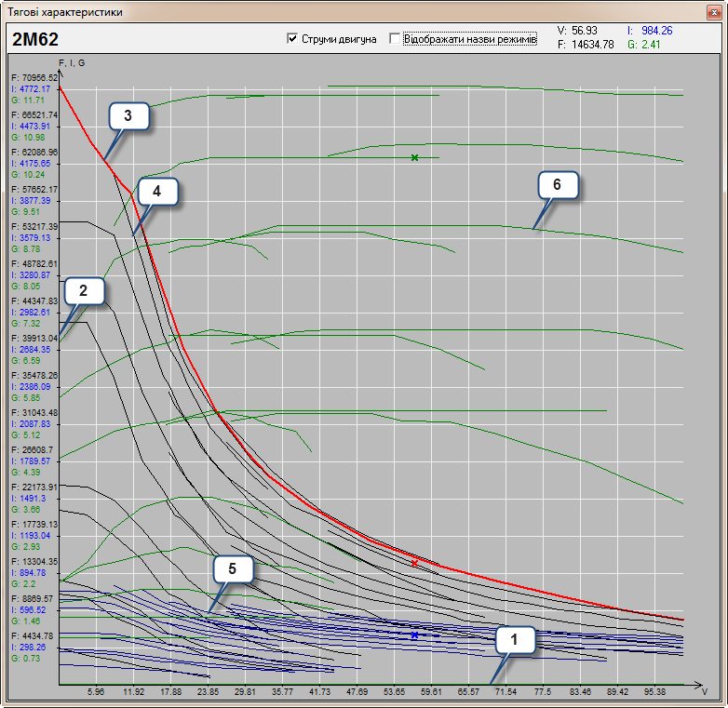Image resolution: width=728 pixels, height=708 pixels.
Task: Select callout marker number 2
Action: click(84, 291)
